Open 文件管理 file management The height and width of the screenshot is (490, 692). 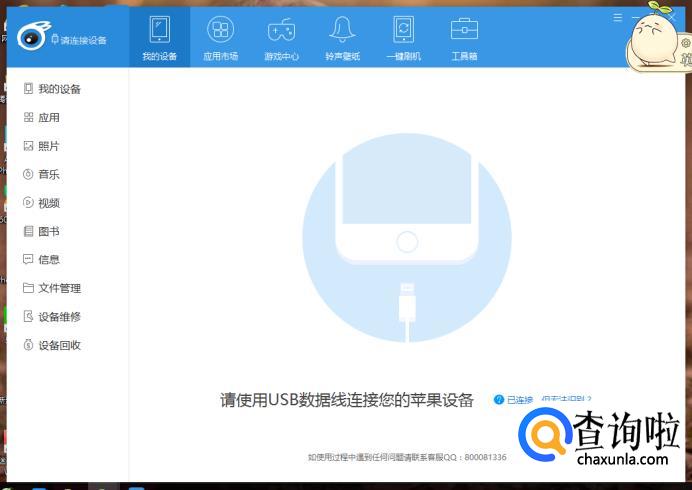(x=59, y=288)
